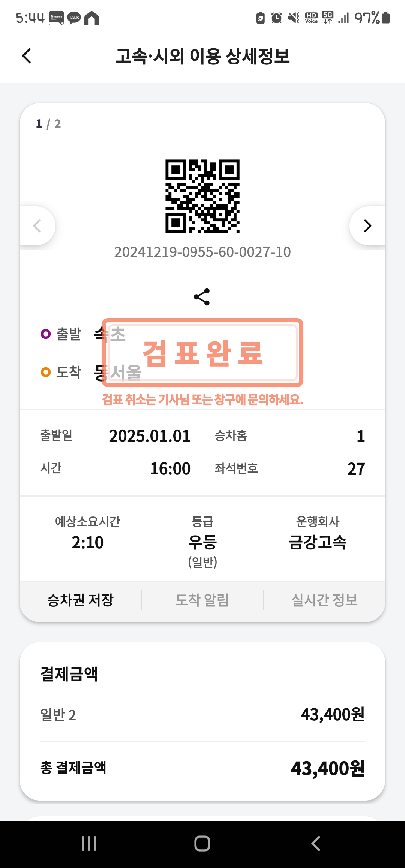Tap the ticket QR code

202,196
